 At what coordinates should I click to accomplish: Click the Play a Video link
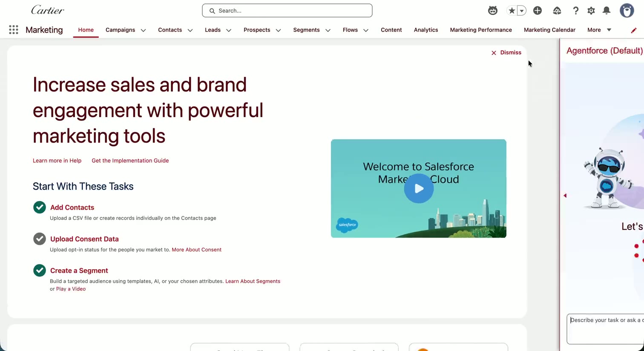click(x=71, y=289)
